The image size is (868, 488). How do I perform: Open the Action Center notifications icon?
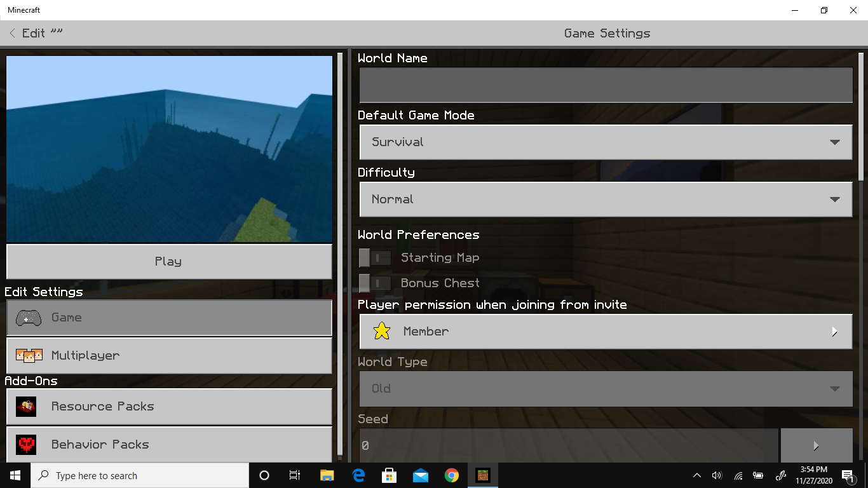tap(848, 475)
